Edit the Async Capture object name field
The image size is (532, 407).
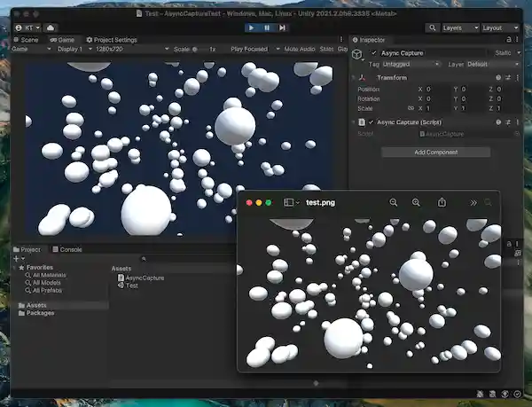(432, 53)
